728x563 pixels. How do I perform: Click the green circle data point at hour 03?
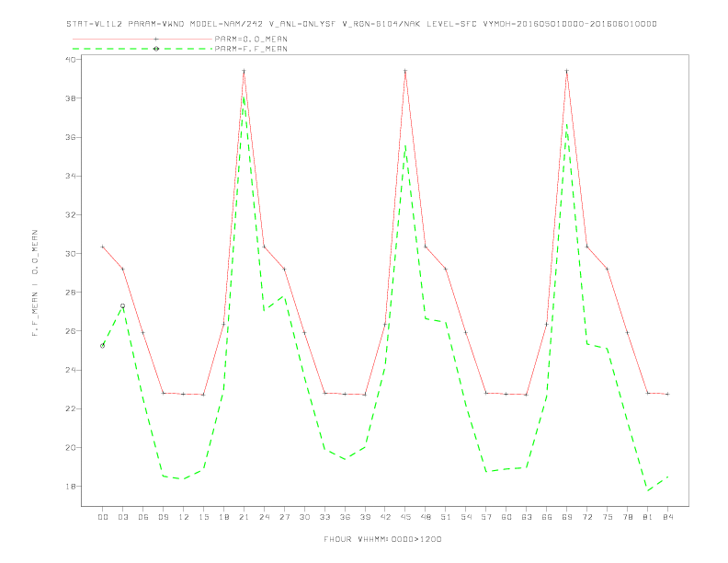click(x=122, y=305)
